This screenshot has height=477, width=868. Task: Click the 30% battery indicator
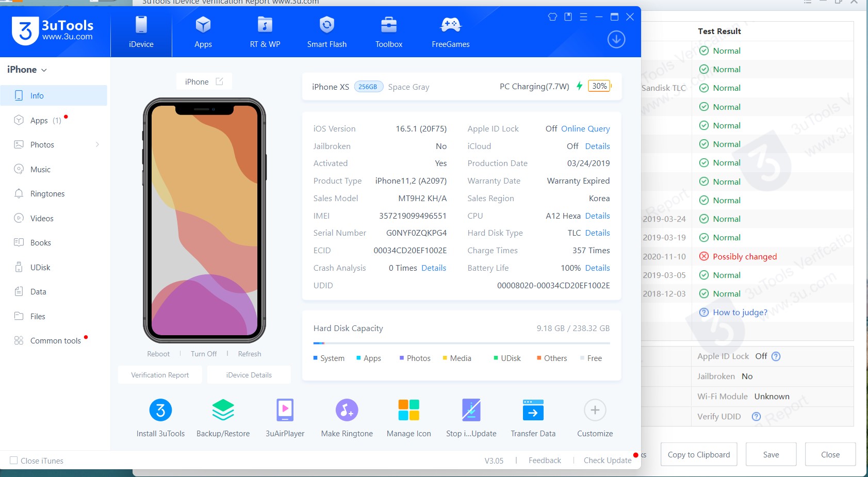coord(599,86)
